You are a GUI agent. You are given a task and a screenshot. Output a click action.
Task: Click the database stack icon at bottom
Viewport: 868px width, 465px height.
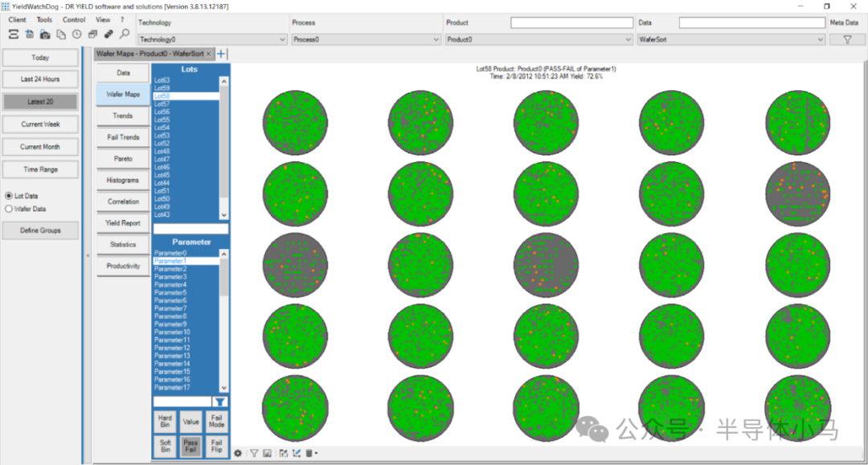point(309,454)
